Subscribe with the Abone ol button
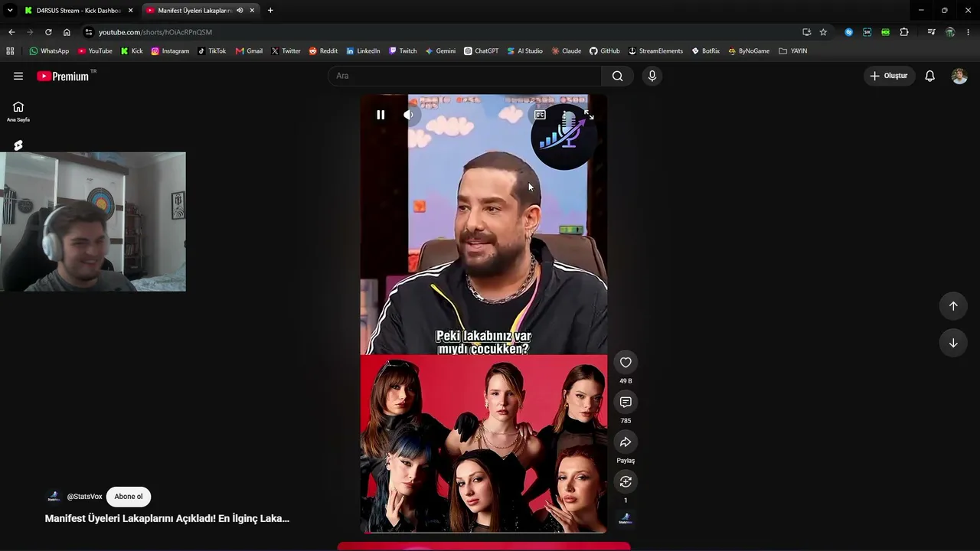Screen dimensions: 980x551 tap(129, 497)
